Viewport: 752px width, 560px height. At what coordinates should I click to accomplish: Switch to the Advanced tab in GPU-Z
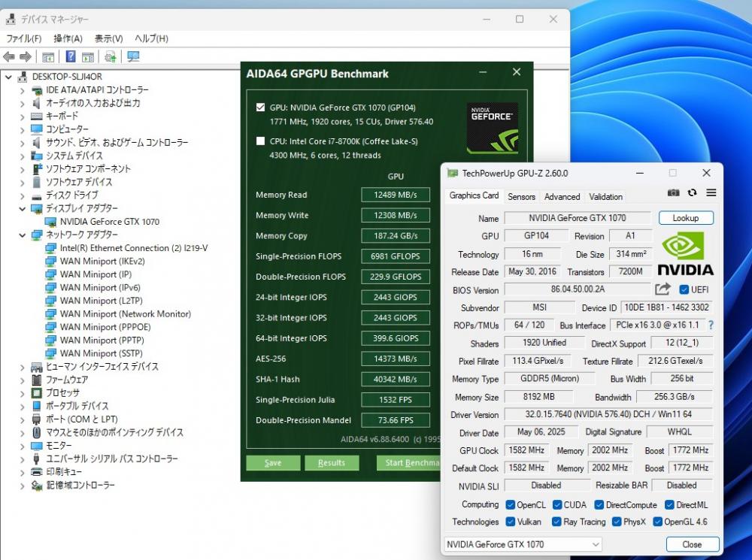coord(562,197)
